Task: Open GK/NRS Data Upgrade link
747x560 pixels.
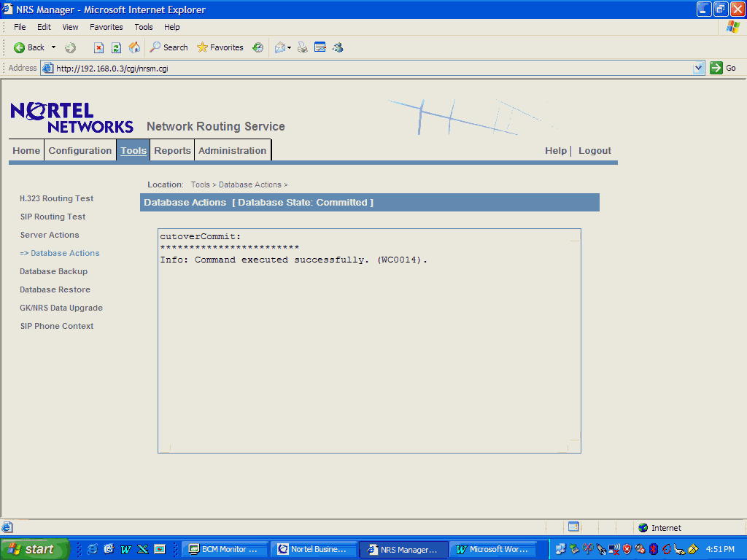Action: [61, 308]
